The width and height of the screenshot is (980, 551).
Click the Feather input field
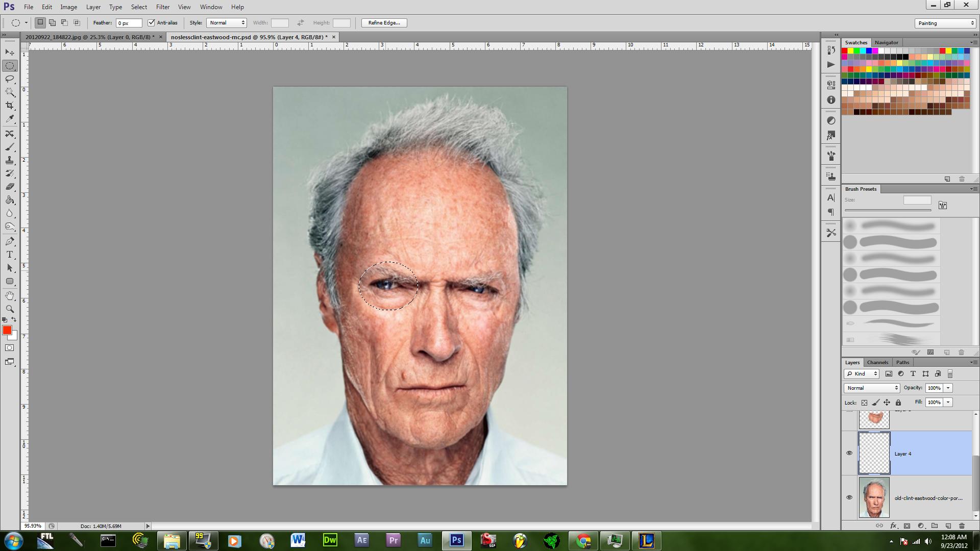(129, 23)
